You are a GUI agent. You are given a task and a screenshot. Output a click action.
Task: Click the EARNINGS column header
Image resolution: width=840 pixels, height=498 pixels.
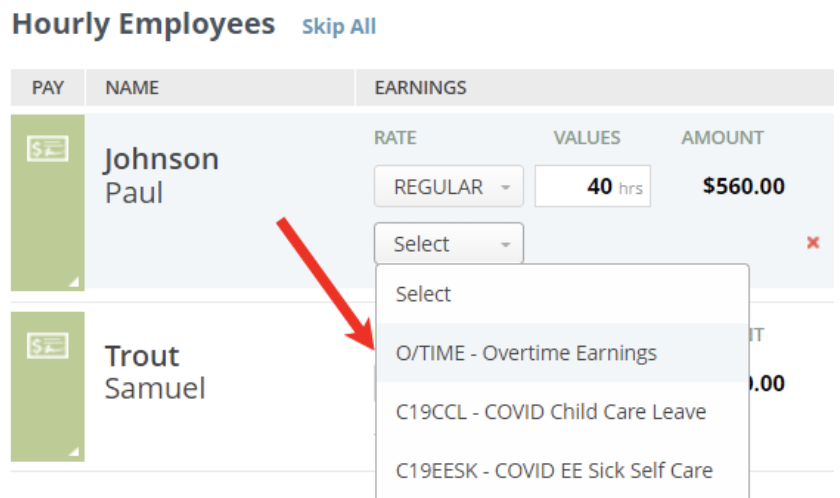tap(420, 88)
